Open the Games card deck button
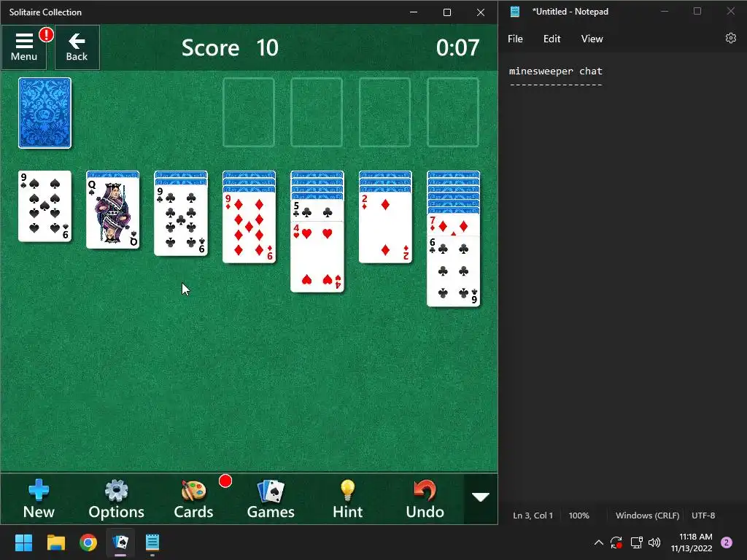The image size is (747, 560). 271,499
